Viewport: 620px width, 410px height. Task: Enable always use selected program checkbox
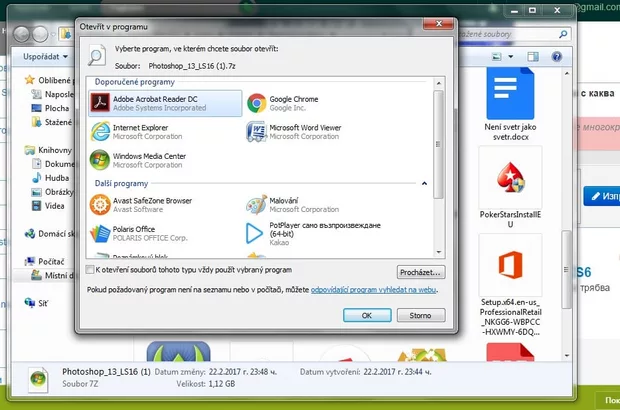pyautogui.click(x=90, y=270)
